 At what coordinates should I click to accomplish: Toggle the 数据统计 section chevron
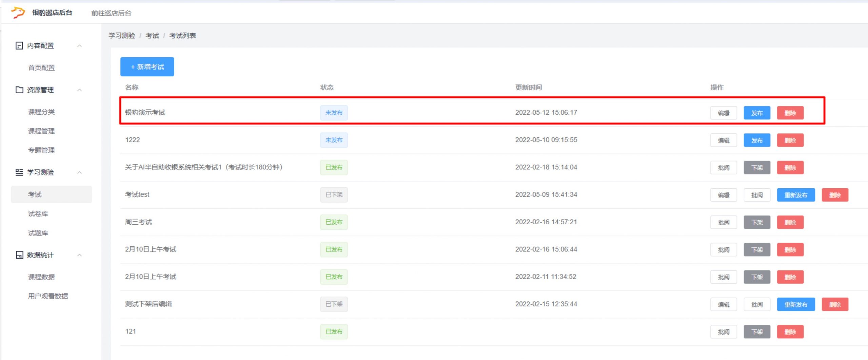[80, 255]
